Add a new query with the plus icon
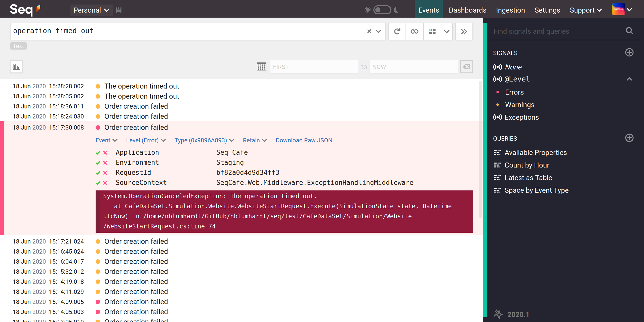This screenshot has width=644, height=322. pyautogui.click(x=629, y=138)
